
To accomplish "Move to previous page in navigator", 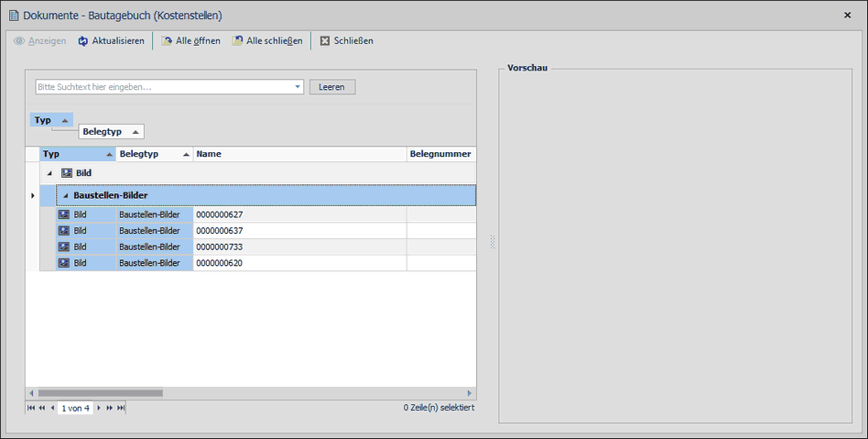I will click(41, 408).
